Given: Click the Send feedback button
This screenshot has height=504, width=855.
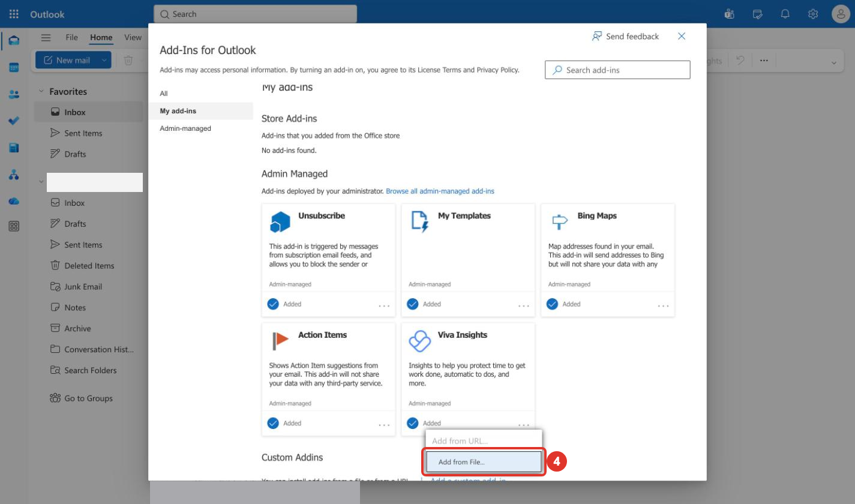Looking at the screenshot, I should (x=625, y=37).
